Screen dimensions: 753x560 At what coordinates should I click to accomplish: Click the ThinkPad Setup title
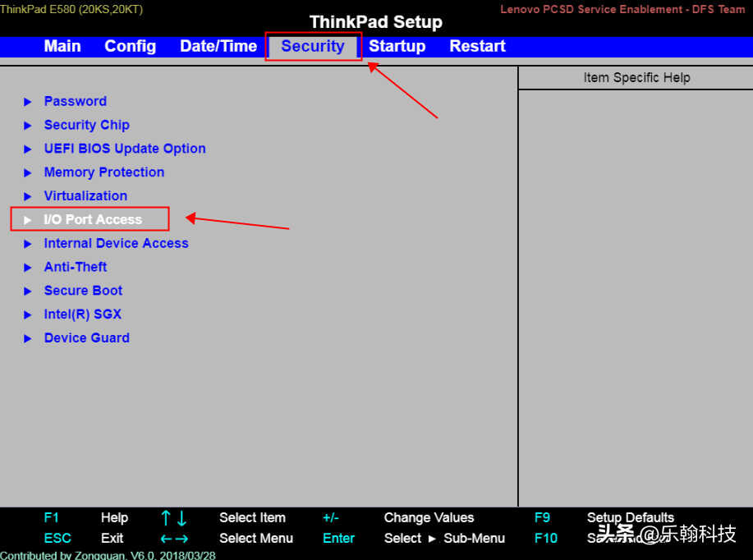coord(376,22)
